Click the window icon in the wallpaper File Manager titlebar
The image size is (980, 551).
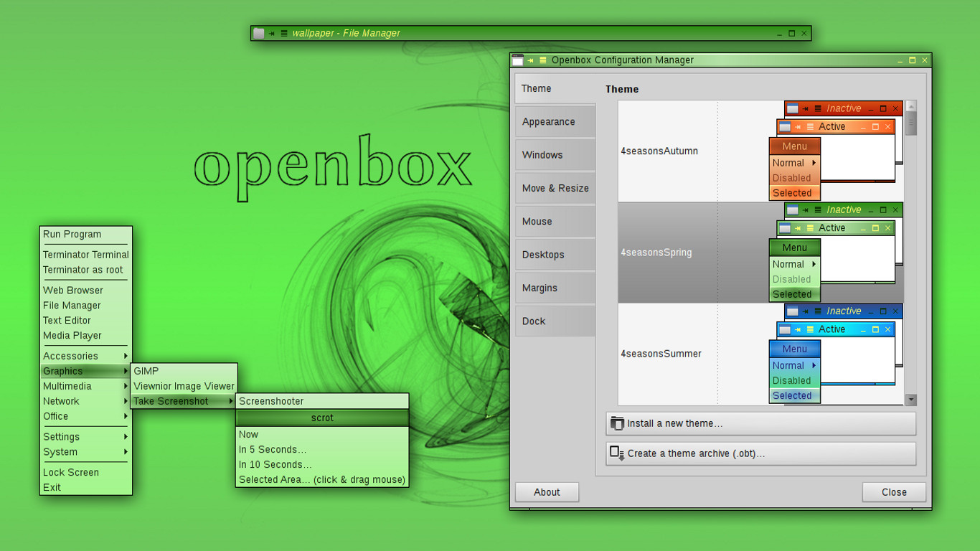pyautogui.click(x=258, y=33)
